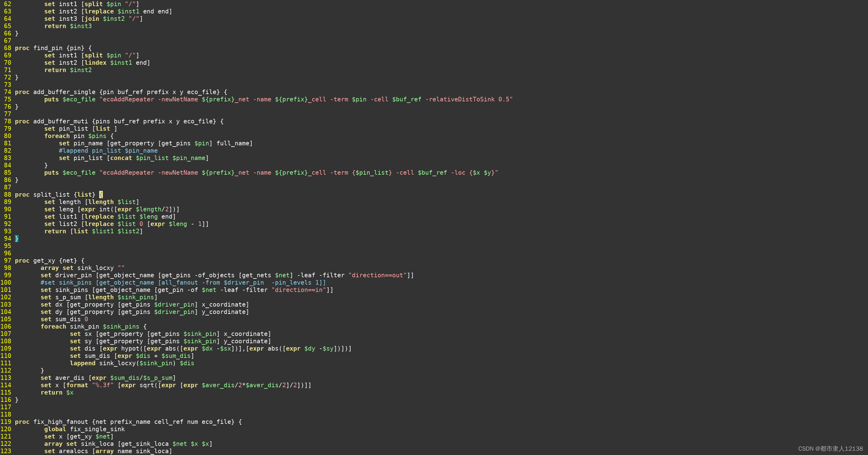Image resolution: width=868 pixels, height=455 pixels.
Task: Click highlighted closing brace on line 94
Action: click(16, 238)
